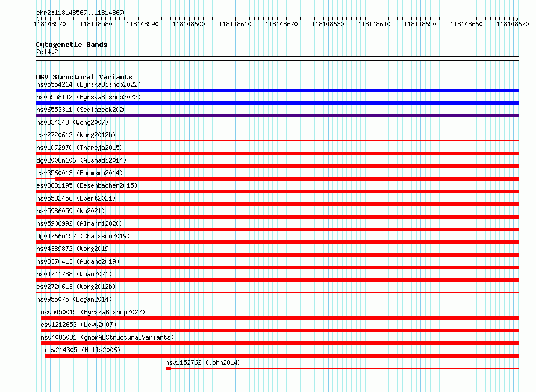Click the purple bar under nsv6553311
The height and width of the screenshot is (392, 536).
coord(277,116)
